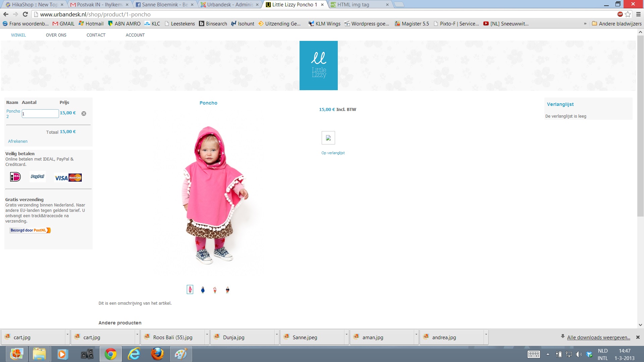Close the downloads bar
This screenshot has width=644, height=362.
coord(638,337)
